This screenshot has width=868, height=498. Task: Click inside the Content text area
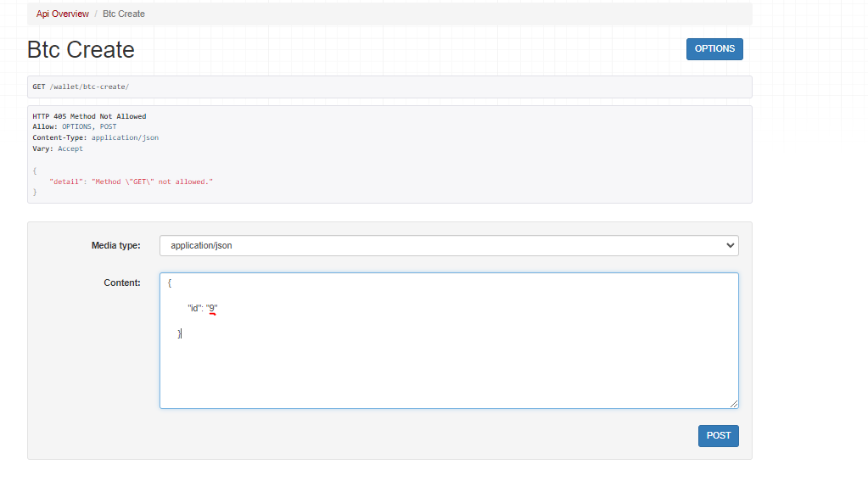(x=449, y=340)
